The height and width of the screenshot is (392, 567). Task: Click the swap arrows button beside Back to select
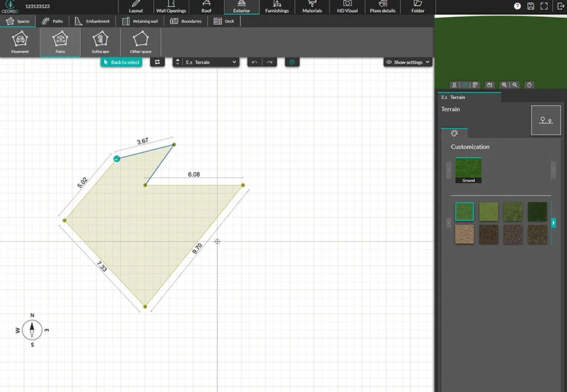[157, 62]
